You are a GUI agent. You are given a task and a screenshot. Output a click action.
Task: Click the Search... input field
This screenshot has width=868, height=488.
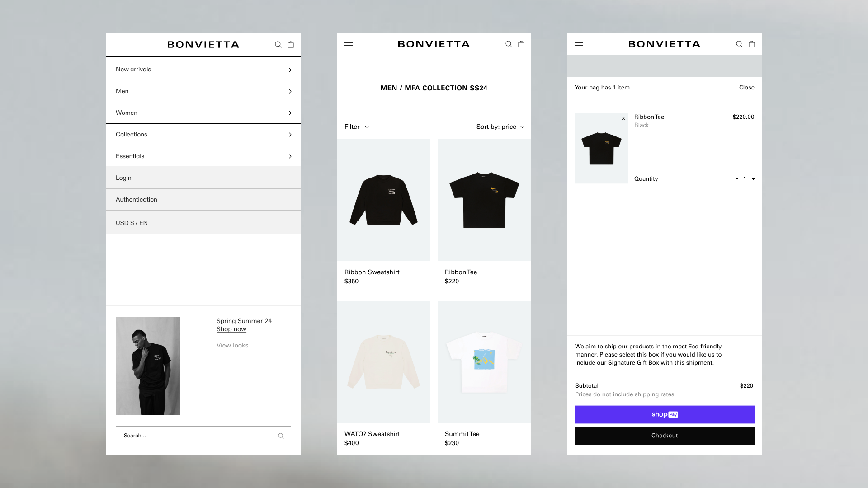coord(203,436)
